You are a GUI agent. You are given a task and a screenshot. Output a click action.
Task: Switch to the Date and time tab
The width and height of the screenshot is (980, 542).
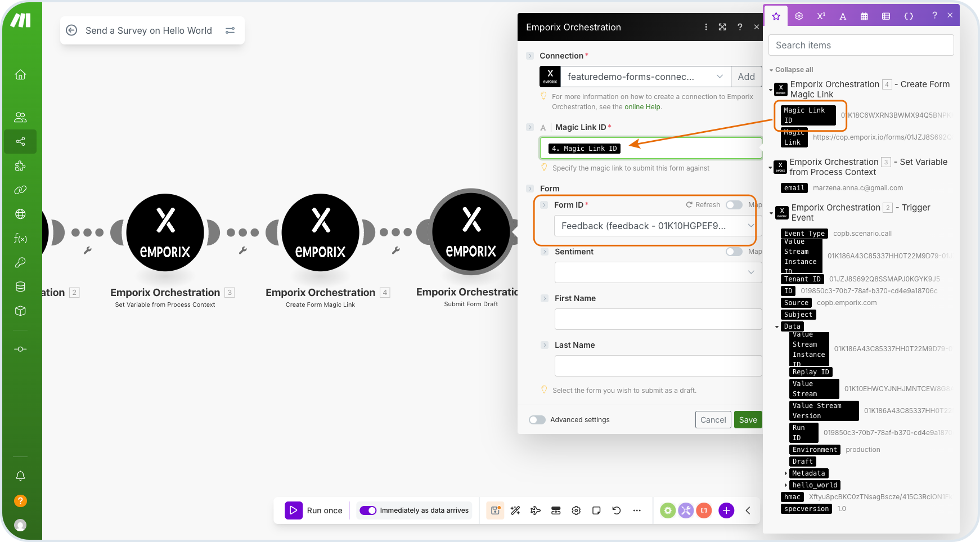864,16
